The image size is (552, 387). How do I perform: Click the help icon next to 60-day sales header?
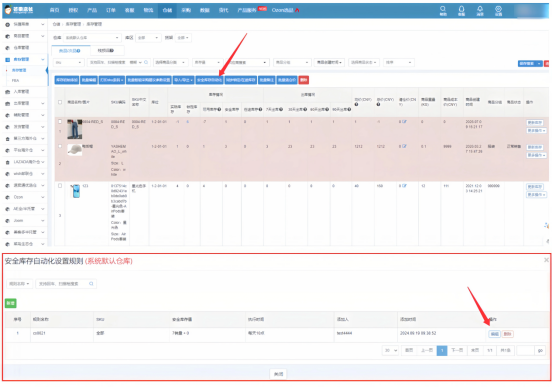327,109
